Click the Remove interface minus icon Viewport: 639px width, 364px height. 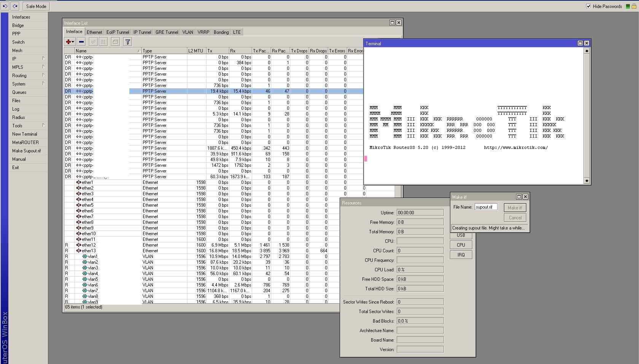[81, 42]
